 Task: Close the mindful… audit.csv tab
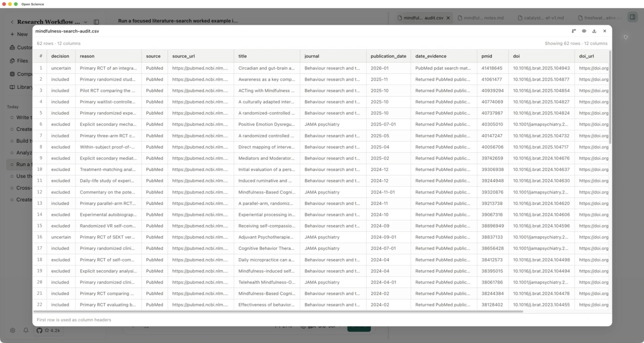(448, 18)
